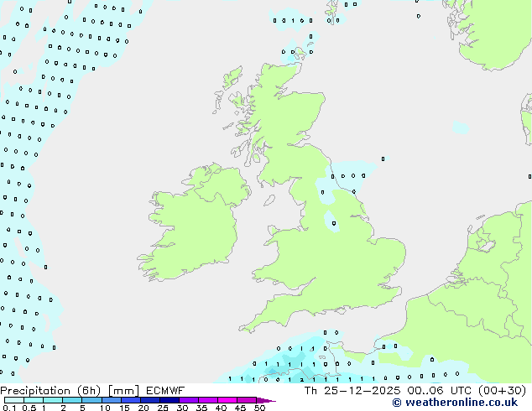Click the "10" legend value label
Screen dimensions: 532x411
coord(105,408)
